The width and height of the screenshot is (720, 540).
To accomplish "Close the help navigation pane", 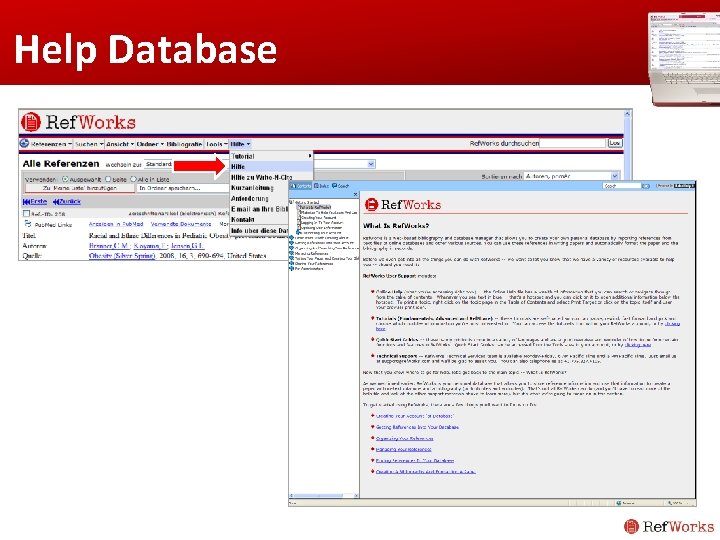I will tap(355, 194).
